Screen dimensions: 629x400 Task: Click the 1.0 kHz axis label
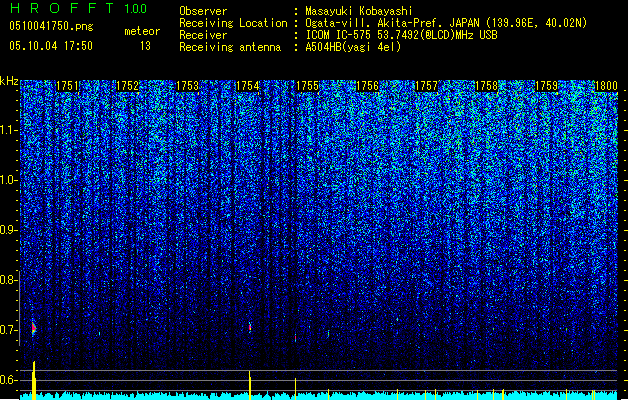tap(8, 180)
